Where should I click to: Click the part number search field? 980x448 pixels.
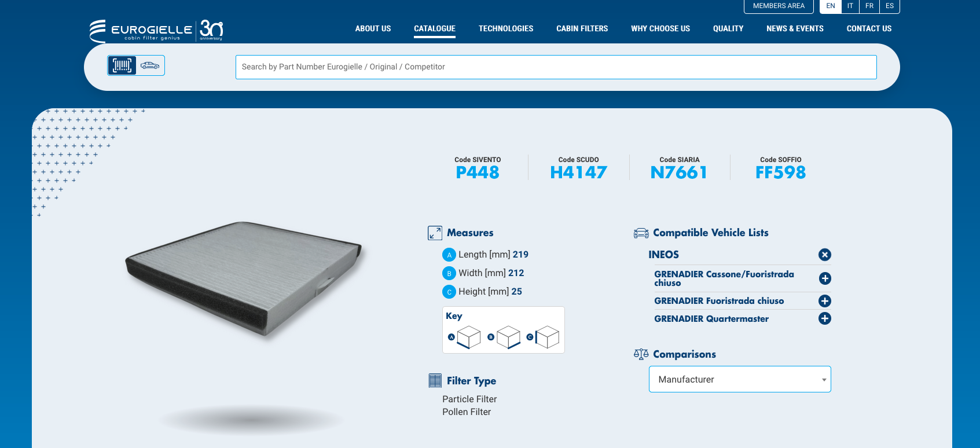556,67
